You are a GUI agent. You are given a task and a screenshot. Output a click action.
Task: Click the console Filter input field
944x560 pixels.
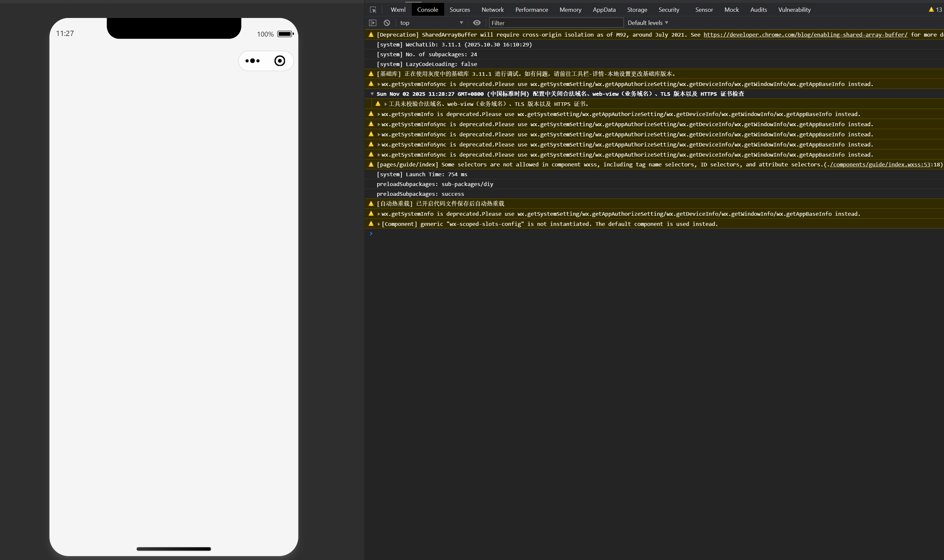(x=556, y=23)
